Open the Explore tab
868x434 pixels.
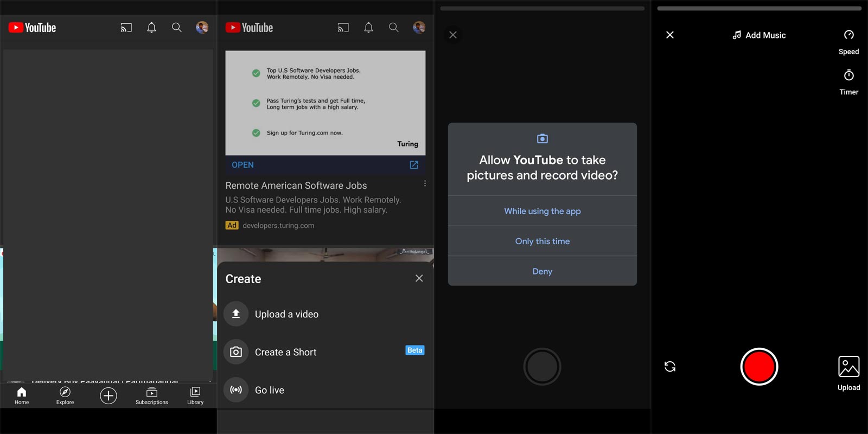click(x=65, y=395)
